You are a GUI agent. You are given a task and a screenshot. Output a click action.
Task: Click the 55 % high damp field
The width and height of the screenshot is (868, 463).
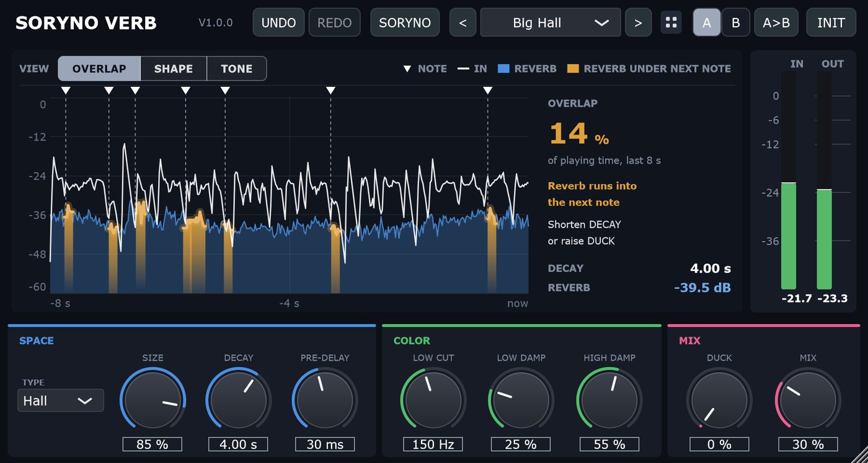609,444
